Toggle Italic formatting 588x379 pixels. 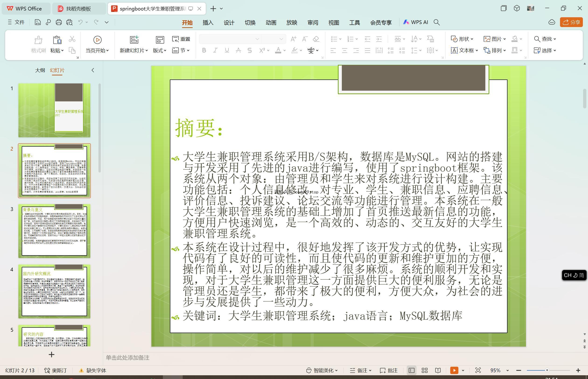pyautogui.click(x=215, y=50)
